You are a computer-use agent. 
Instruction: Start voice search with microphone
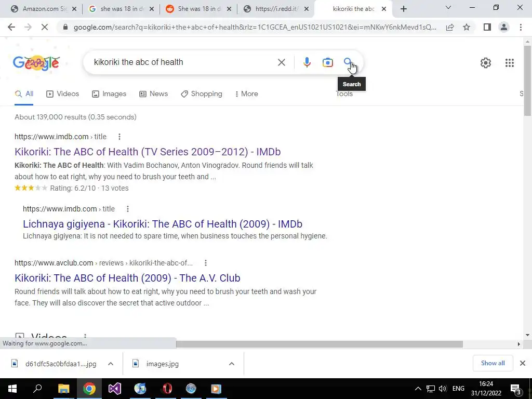tap(307, 62)
